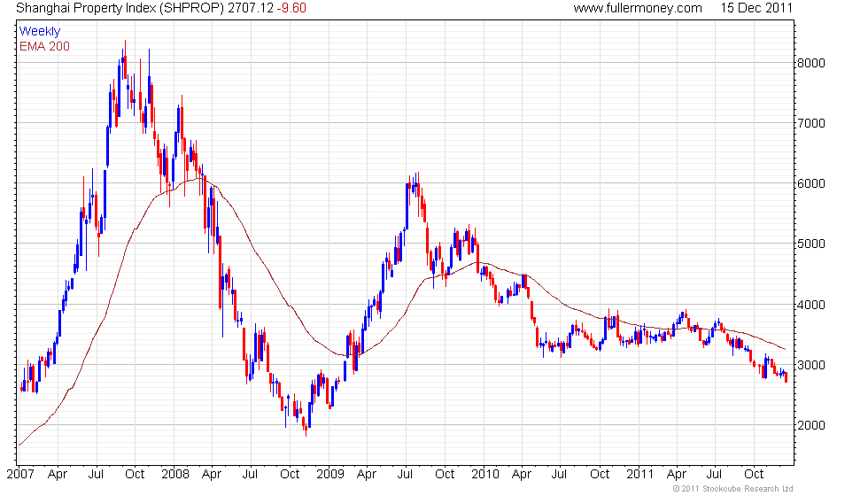Viewport: 868px width, 496px height.
Task: Click the www.fullermoney.com text
Action: pos(638,8)
